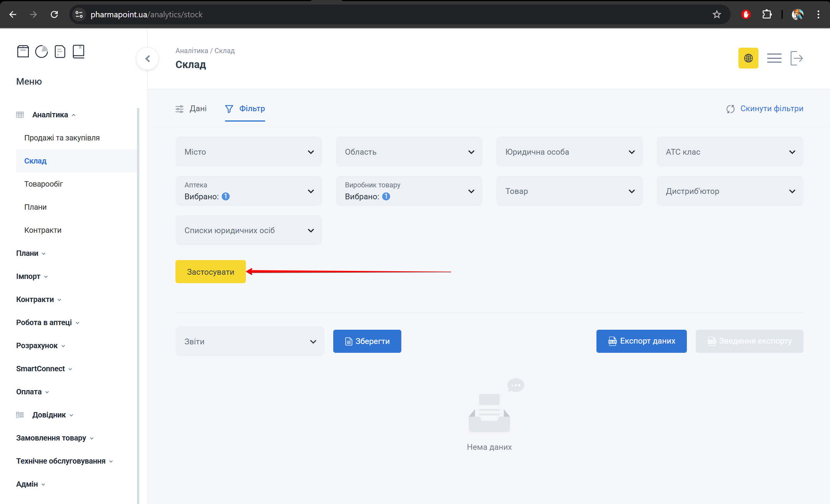
Task: Open the hamburger menu icon
Action: tap(774, 58)
